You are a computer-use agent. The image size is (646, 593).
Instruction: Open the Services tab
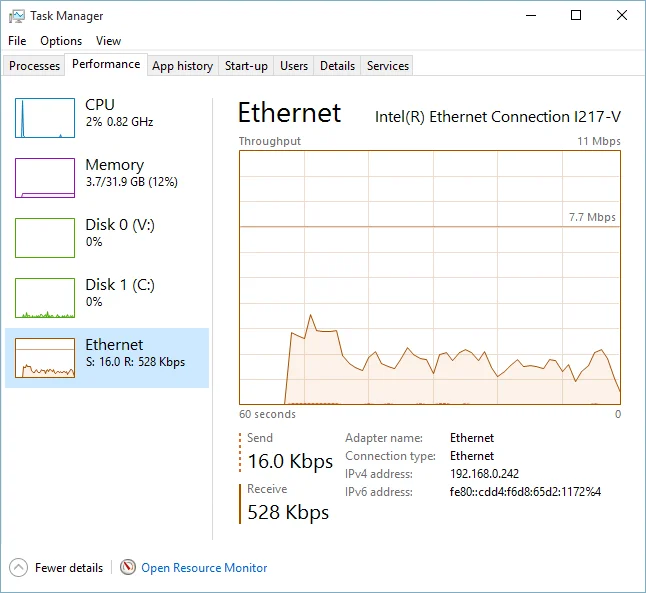click(x=387, y=66)
